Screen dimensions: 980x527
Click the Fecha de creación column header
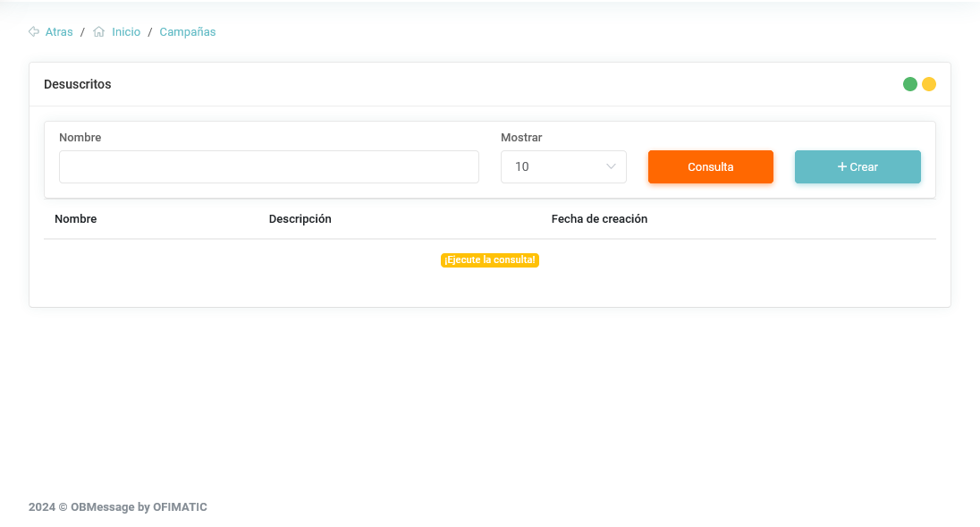[x=599, y=219]
